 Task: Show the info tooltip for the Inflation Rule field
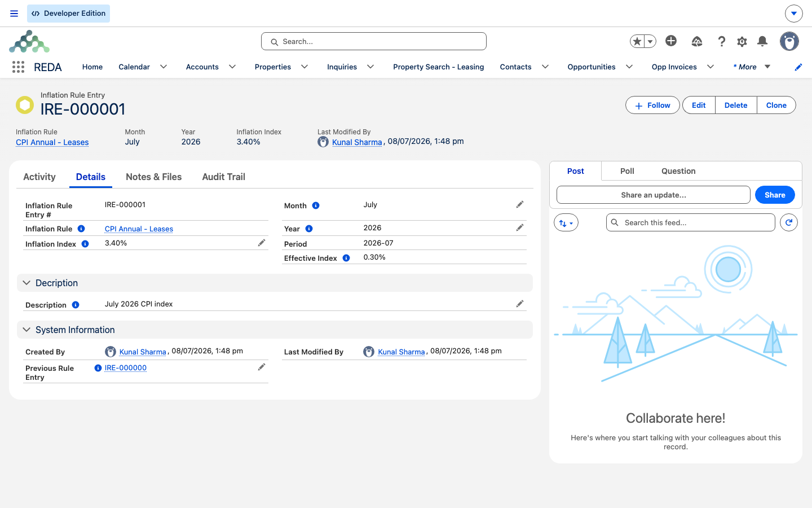[81, 229]
